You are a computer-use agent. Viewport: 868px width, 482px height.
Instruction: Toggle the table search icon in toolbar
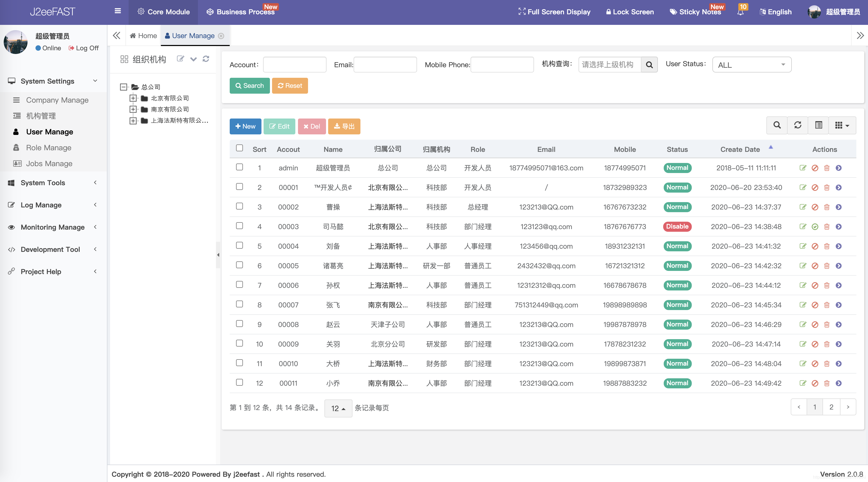click(777, 125)
